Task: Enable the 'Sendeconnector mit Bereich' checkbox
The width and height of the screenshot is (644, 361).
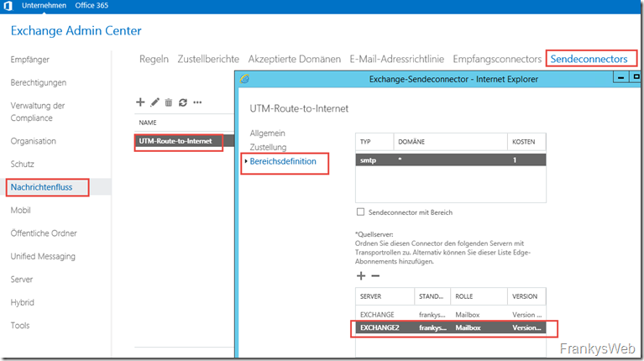Action: pyautogui.click(x=361, y=212)
